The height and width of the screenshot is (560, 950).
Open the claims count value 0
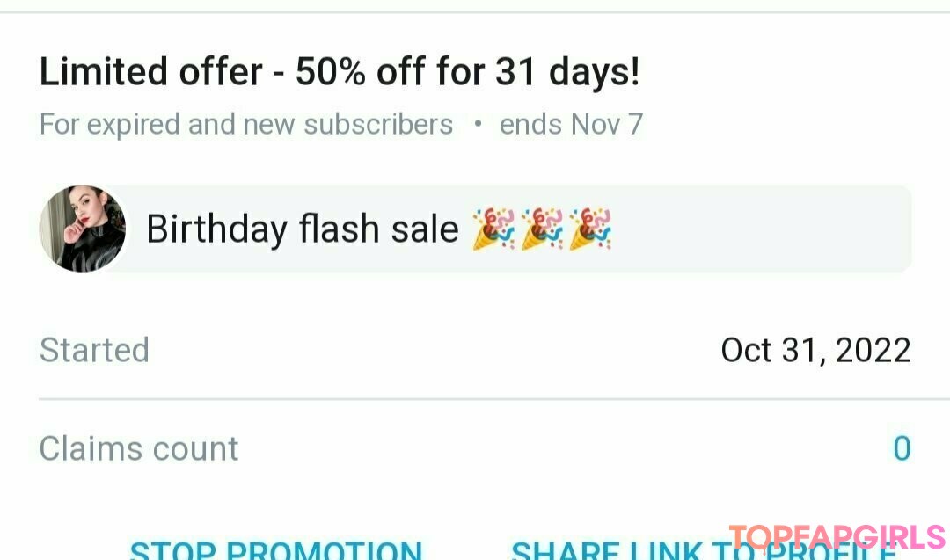902,448
